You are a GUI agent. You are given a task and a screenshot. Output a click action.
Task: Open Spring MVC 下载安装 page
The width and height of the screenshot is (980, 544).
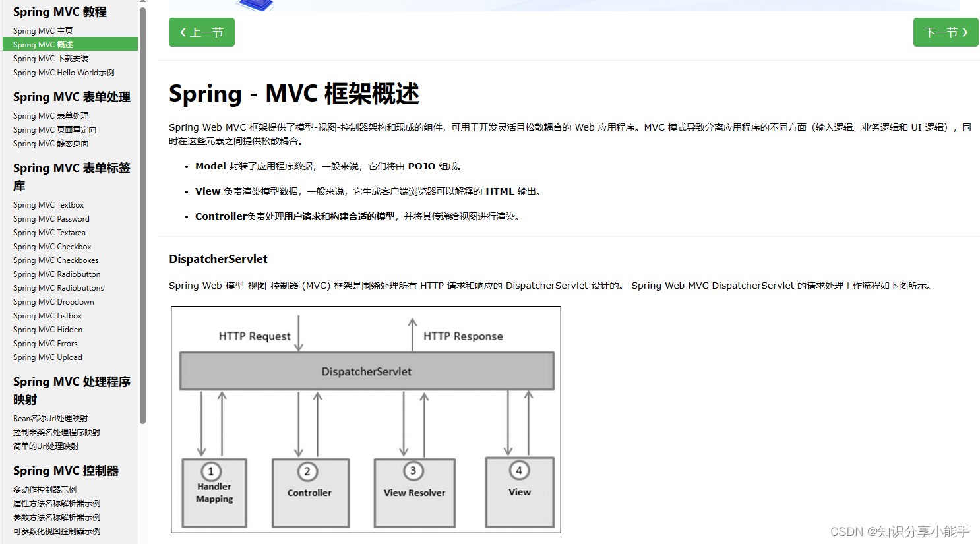51,59
